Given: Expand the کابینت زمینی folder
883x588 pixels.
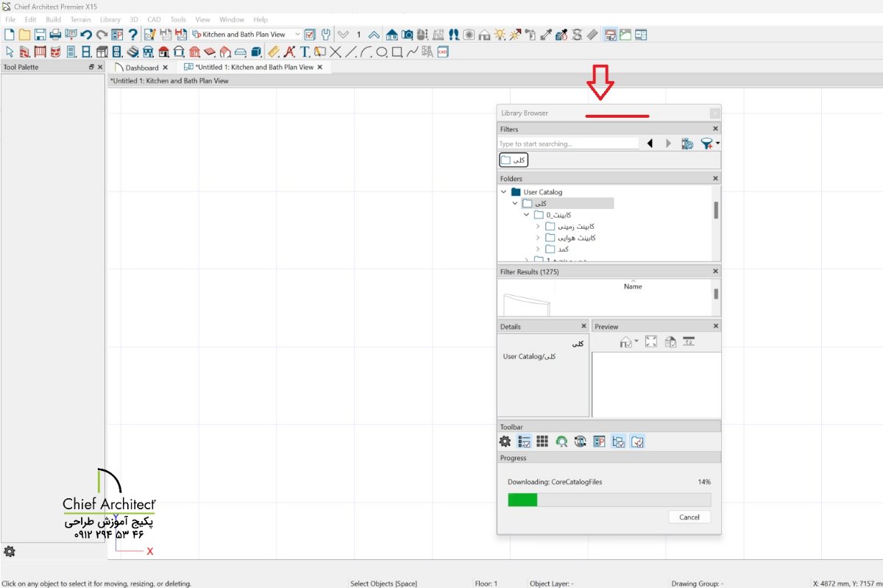Looking at the screenshot, I should click(539, 226).
